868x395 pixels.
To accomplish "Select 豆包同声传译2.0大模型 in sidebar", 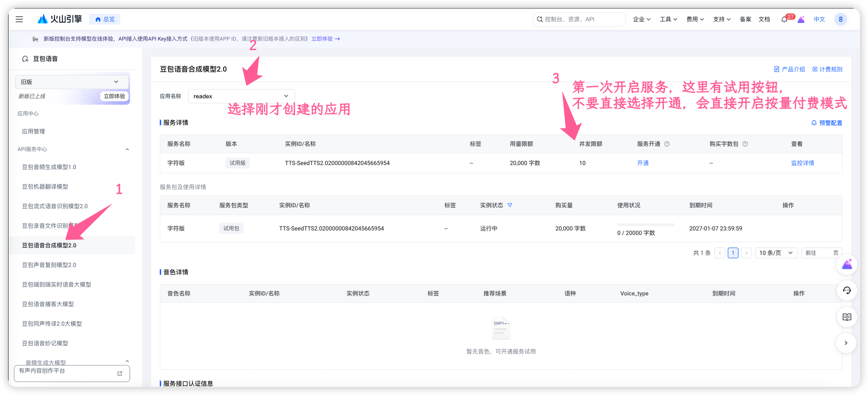I will coord(52,323).
